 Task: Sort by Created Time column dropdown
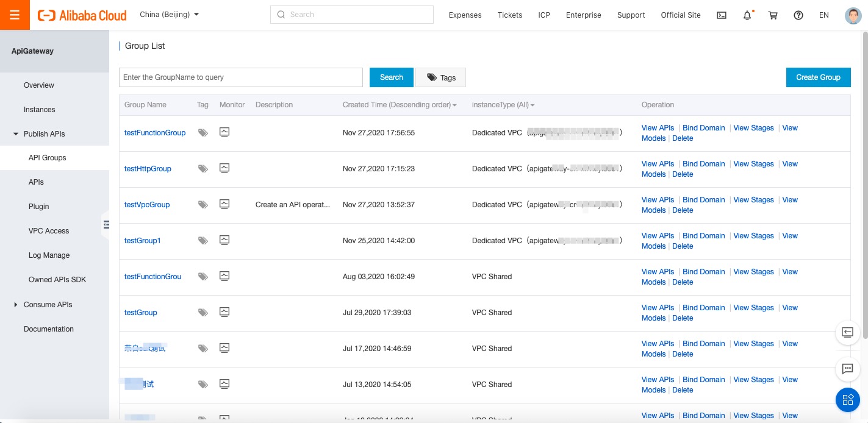point(400,105)
